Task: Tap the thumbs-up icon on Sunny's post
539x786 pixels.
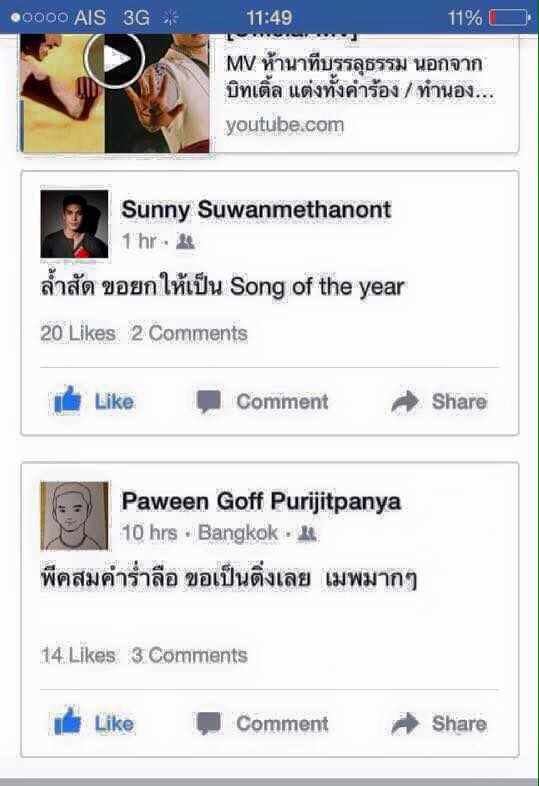Action: click(x=67, y=400)
